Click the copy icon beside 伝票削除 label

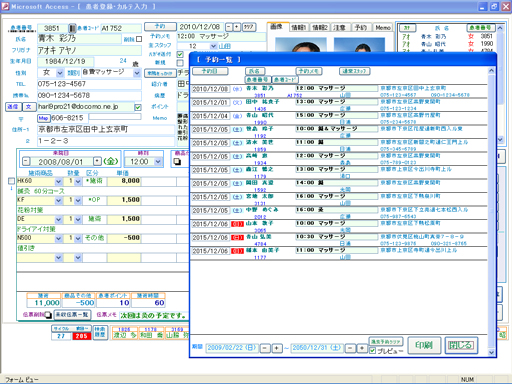48,315
